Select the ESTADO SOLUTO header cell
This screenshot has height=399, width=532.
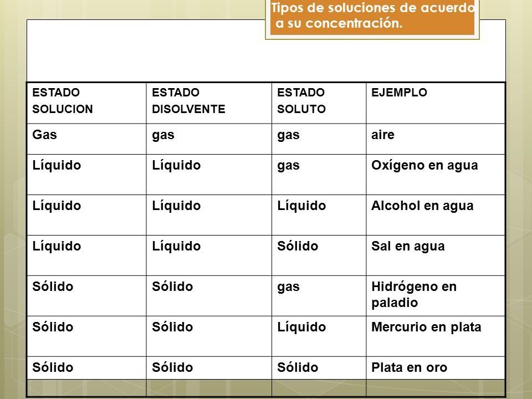319,103
